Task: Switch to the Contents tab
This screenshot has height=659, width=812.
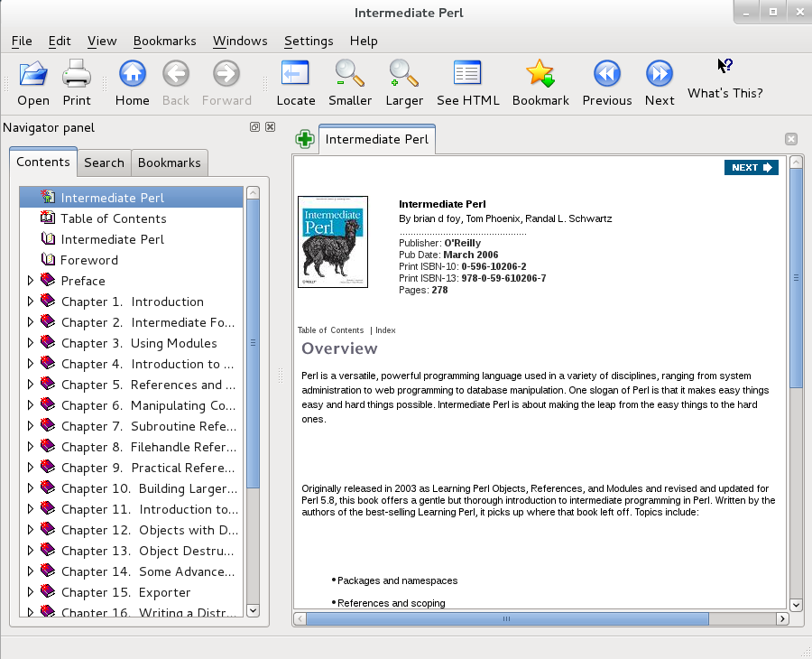Action: click(43, 162)
